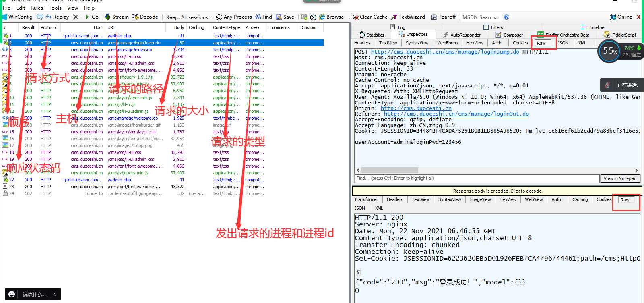Select the response Transformer tab
Image resolution: width=644 pixels, height=303 pixels.
(366, 199)
